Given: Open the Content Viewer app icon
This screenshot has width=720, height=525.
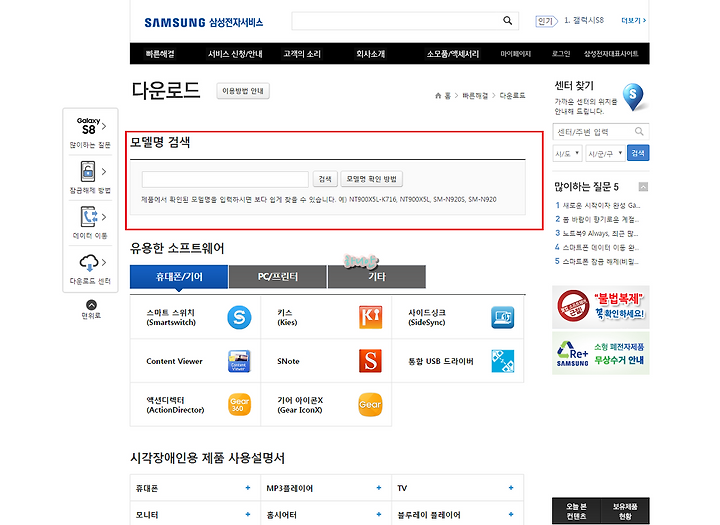Looking at the screenshot, I should point(239,361).
